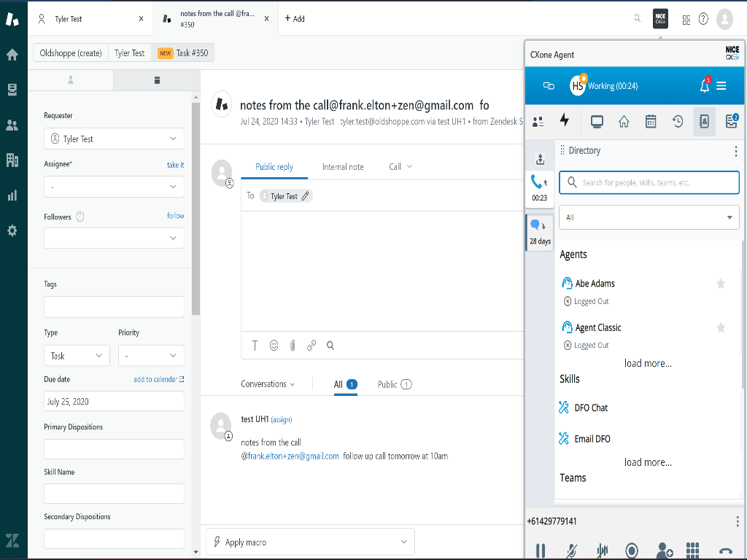Click load more under Agents
Screen dimensions: 747x560
pyautogui.click(x=648, y=363)
